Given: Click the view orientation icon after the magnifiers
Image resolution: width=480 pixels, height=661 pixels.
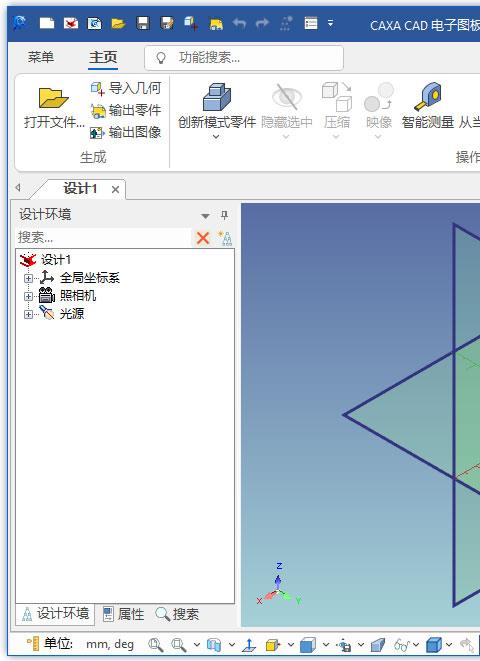Looking at the screenshot, I should [x=214, y=645].
